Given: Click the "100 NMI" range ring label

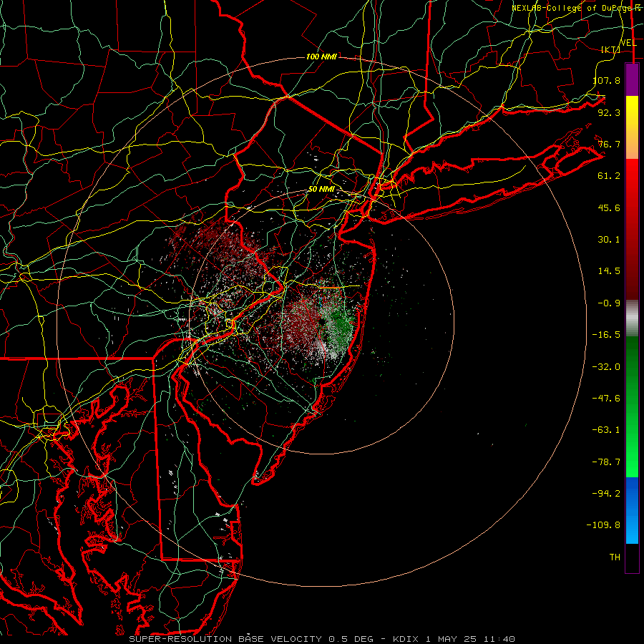Looking at the screenshot, I should 321,57.
